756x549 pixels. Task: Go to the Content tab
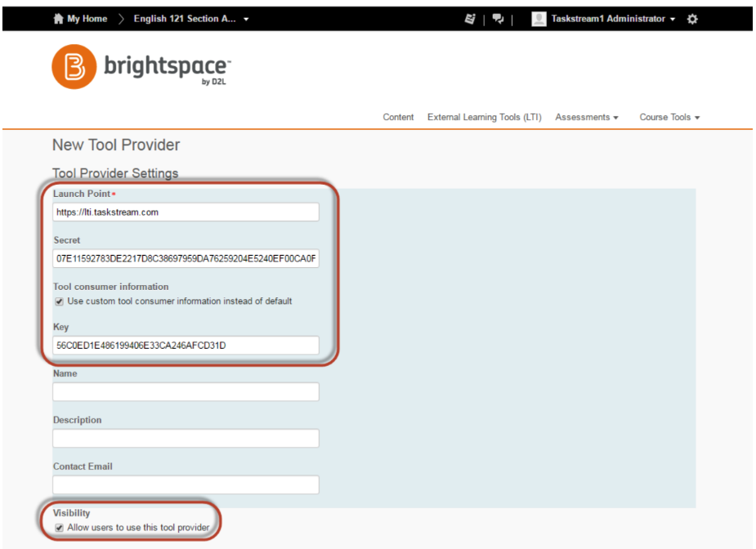[398, 117]
